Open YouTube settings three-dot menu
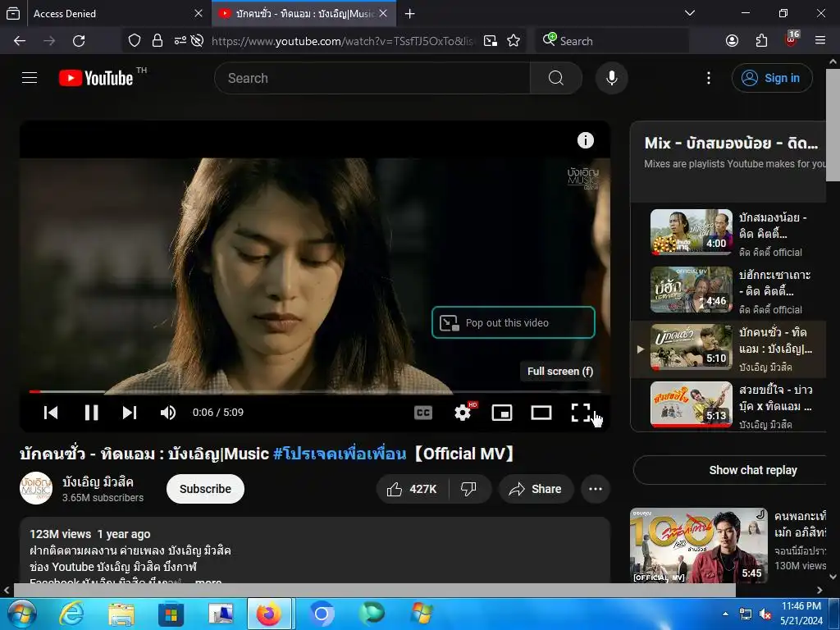 pyautogui.click(x=708, y=78)
